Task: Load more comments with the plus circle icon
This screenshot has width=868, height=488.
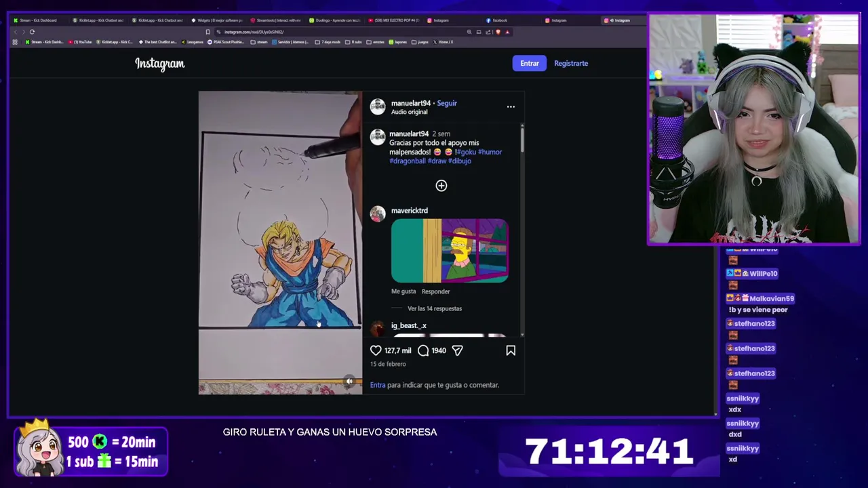Action: coord(441,186)
